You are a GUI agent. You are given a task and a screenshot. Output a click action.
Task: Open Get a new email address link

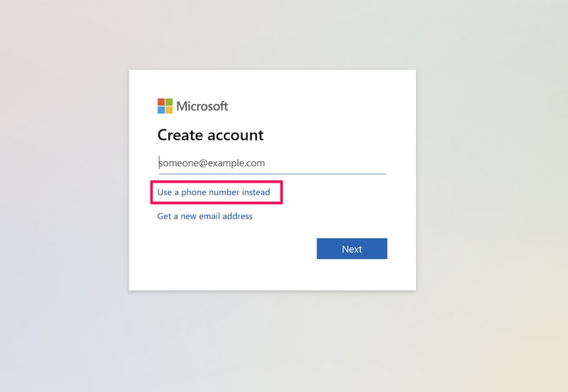point(204,216)
